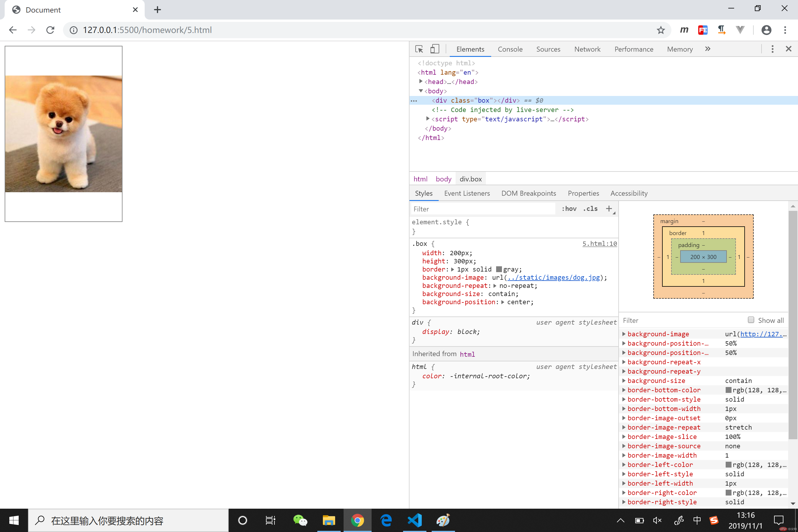The image size is (798, 532).
Task: Switch to the Sources tab
Action: [548, 49]
